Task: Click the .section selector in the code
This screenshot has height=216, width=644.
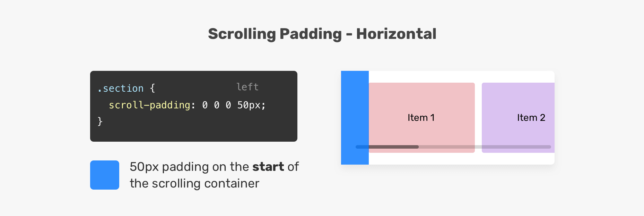Action: [121, 89]
